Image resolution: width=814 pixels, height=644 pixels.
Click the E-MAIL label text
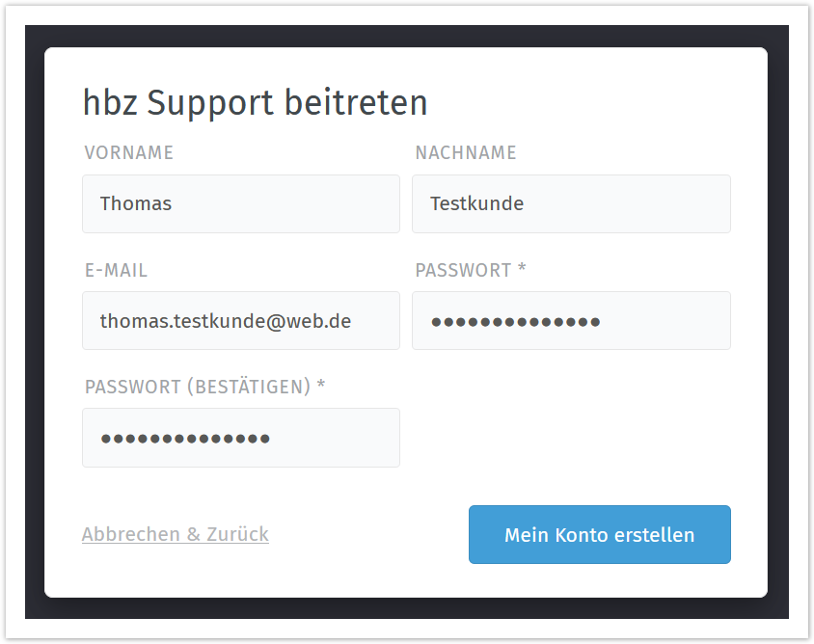pos(117,270)
